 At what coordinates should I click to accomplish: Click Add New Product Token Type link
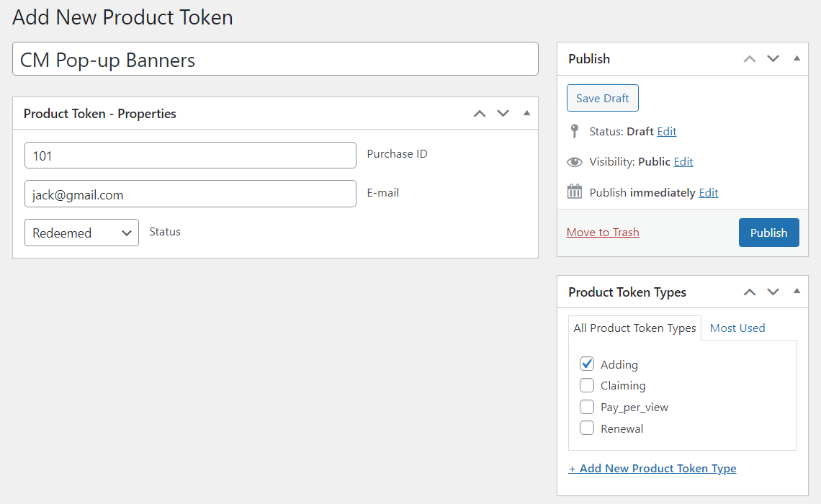[x=652, y=469]
